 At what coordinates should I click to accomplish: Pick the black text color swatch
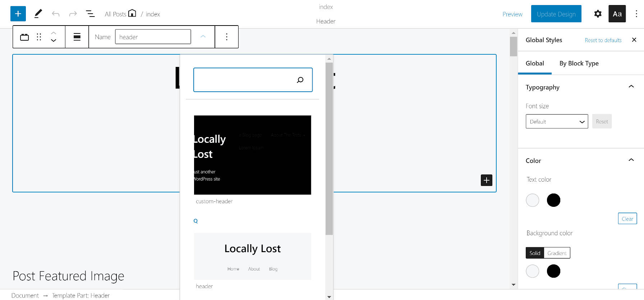tap(553, 200)
